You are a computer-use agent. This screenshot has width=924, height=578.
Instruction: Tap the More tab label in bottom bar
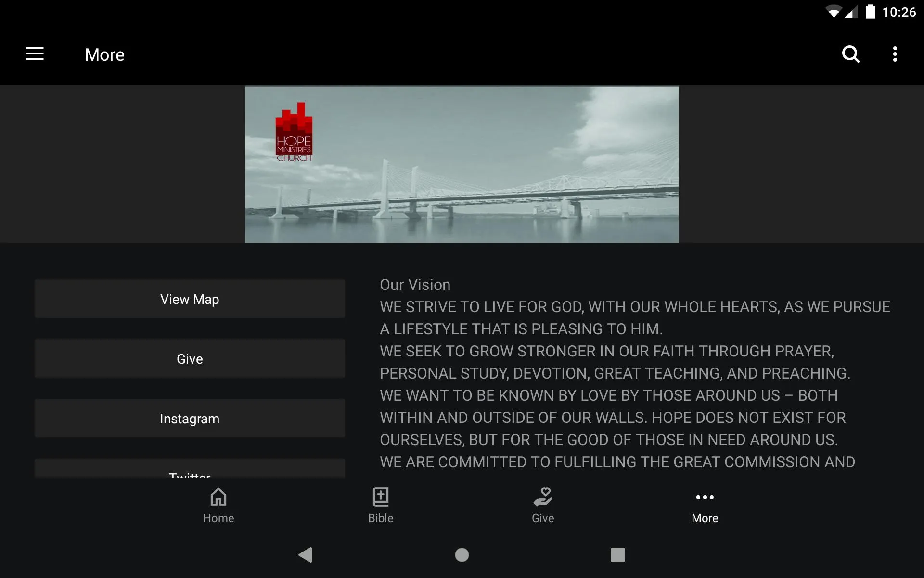point(705,517)
